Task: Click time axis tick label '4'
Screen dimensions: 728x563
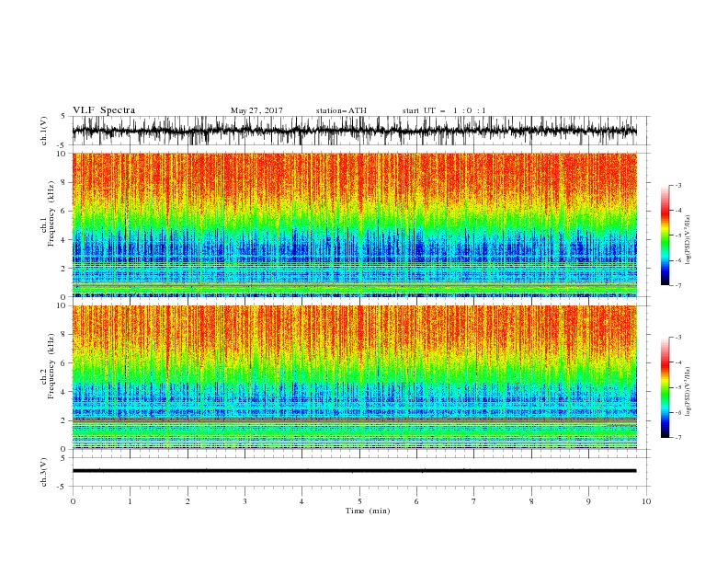Action: [302, 501]
